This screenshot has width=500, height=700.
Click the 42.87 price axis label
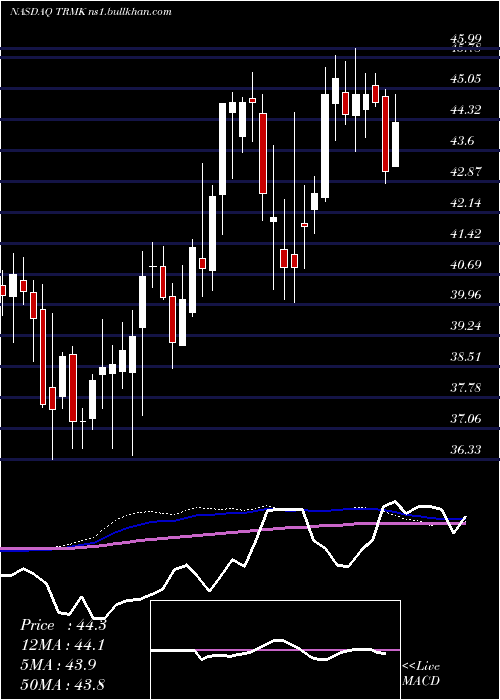(466, 171)
